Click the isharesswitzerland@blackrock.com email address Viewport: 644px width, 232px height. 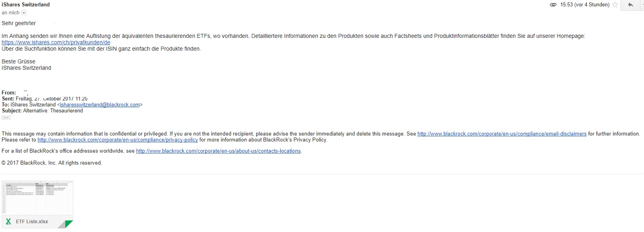pyautogui.click(x=100, y=104)
